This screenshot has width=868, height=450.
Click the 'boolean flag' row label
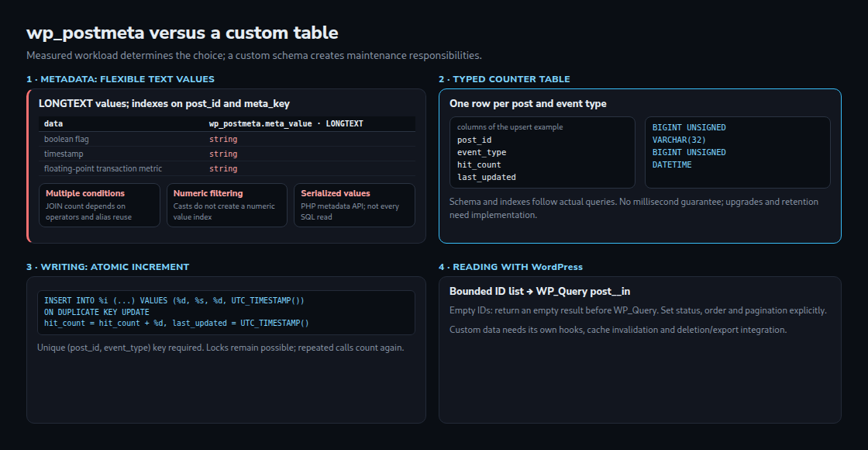tap(67, 139)
